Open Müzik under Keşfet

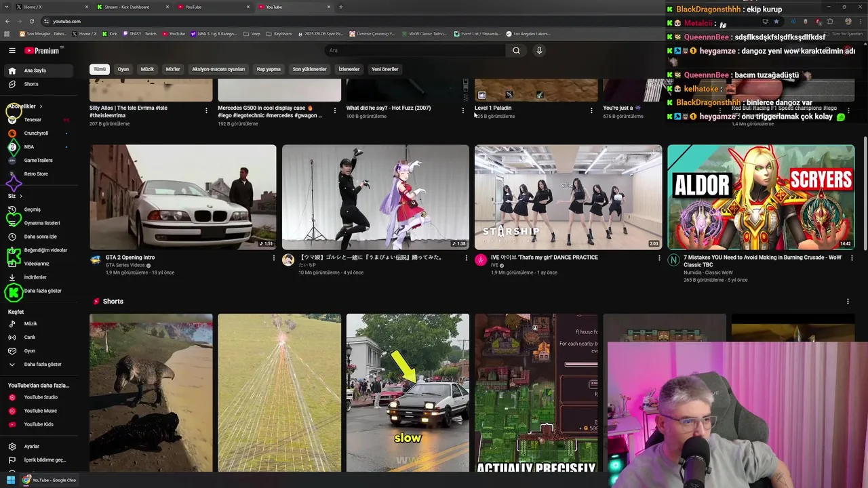pyautogui.click(x=38, y=324)
